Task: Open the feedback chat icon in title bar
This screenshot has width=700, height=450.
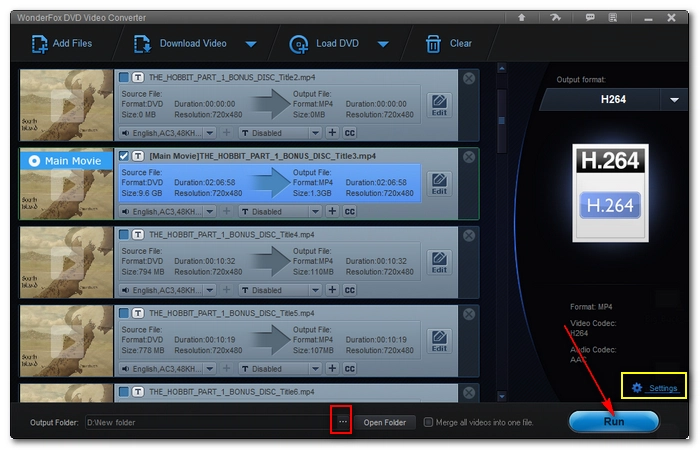Action: coord(590,17)
